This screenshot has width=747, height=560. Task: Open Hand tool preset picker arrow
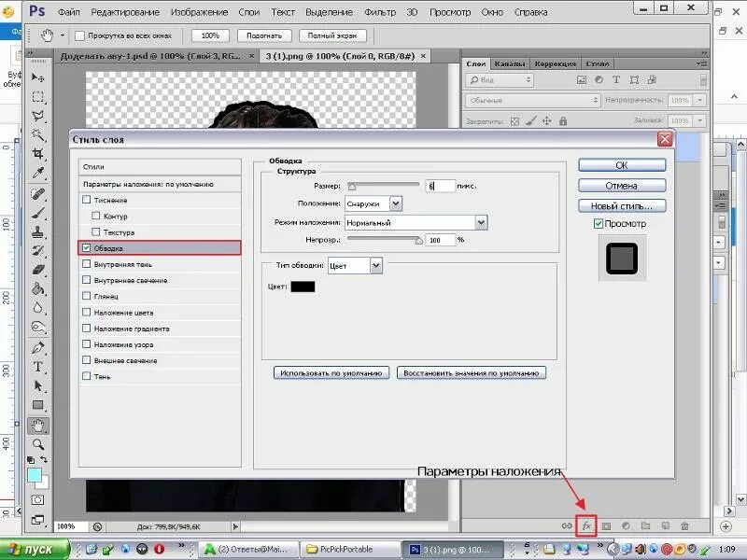coord(62,35)
